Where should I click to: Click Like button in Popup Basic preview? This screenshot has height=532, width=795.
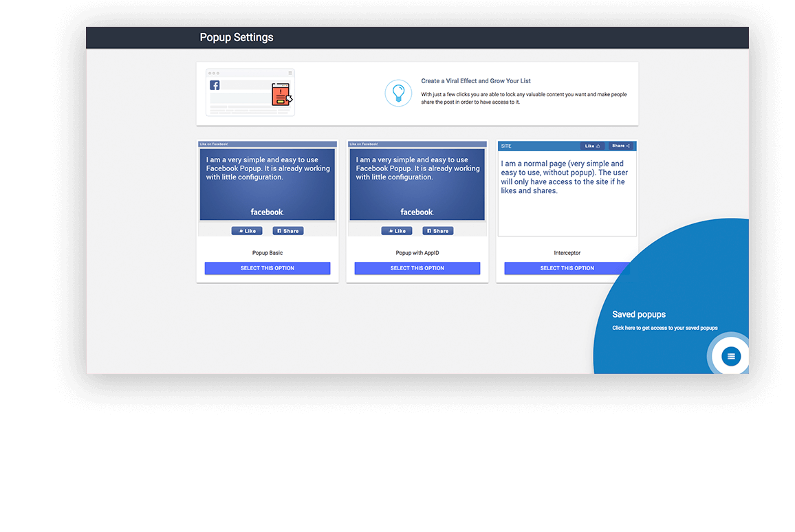[x=247, y=231]
